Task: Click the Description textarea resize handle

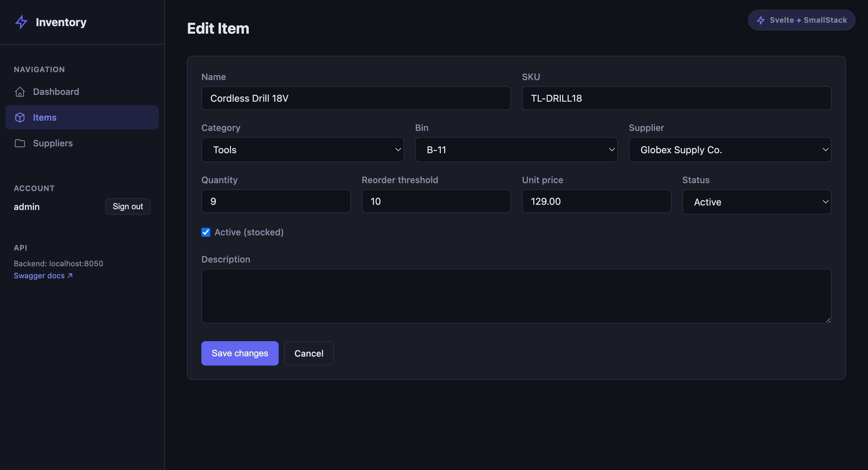Action: [828, 320]
